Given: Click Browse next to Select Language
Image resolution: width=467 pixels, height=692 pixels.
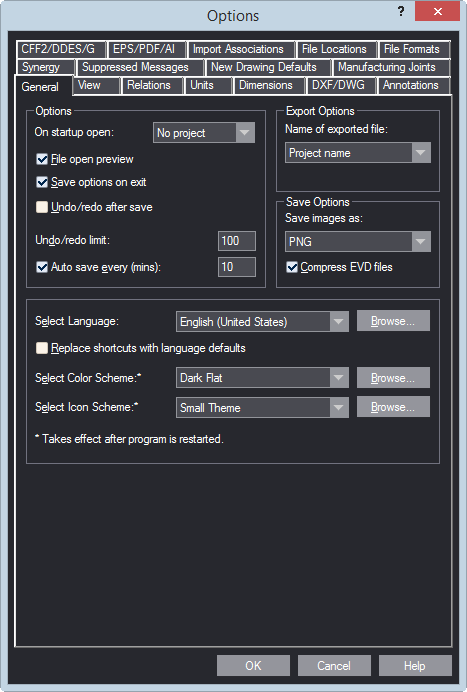Looking at the screenshot, I should (x=393, y=321).
